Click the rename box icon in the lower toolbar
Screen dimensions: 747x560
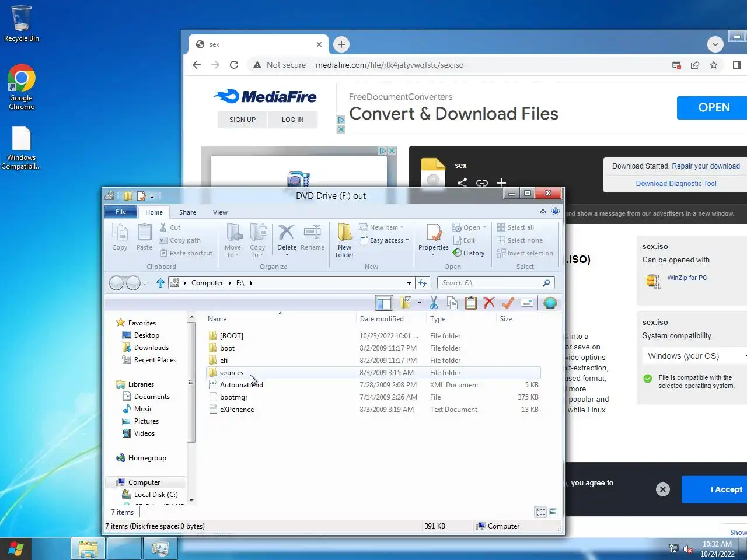pos(527,303)
